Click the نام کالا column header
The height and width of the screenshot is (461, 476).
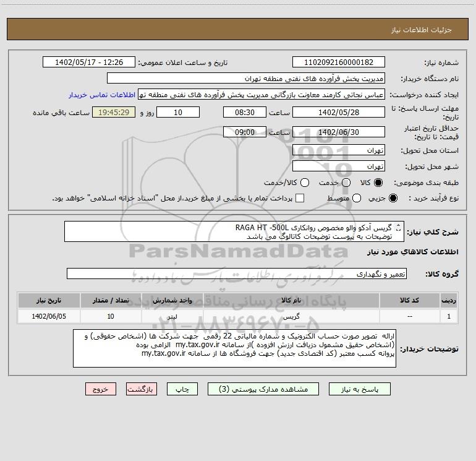click(291, 300)
